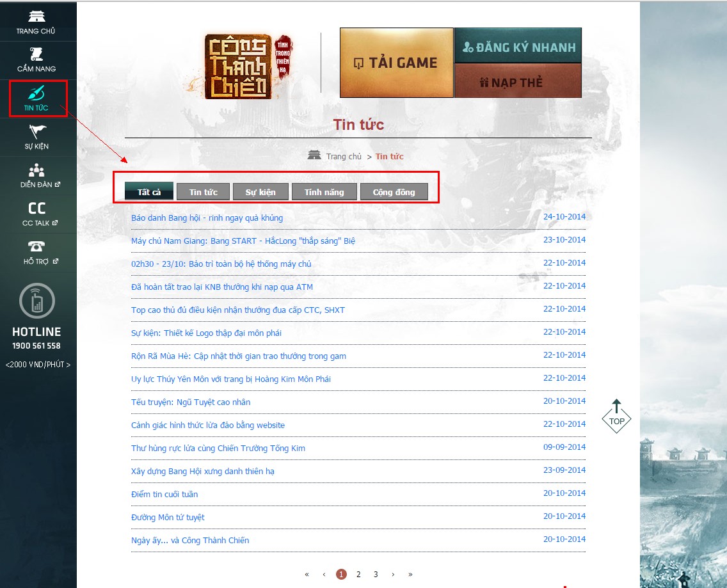Image resolution: width=727 pixels, height=588 pixels.
Task: Open the Sự Kiện flag icon
Action: [x=36, y=132]
